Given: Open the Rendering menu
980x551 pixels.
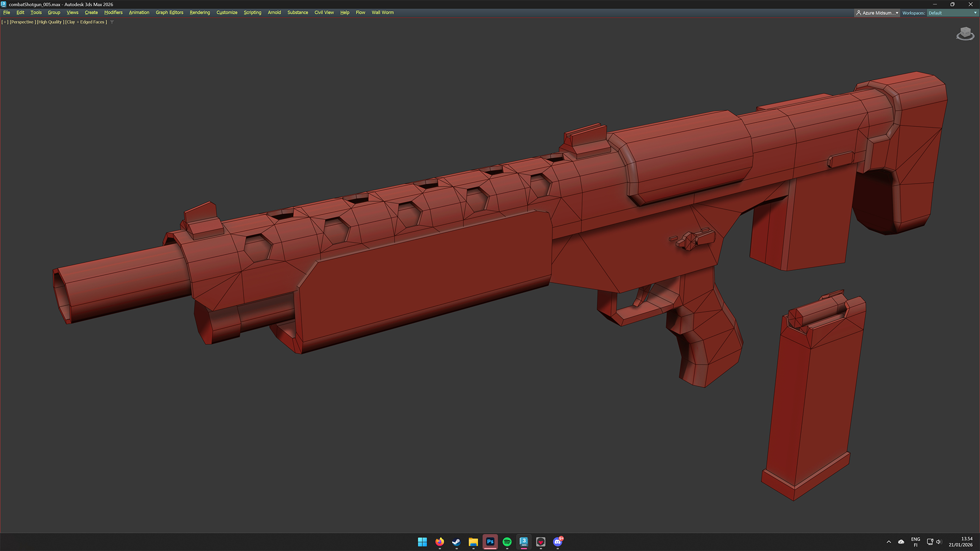Looking at the screenshot, I should [199, 12].
